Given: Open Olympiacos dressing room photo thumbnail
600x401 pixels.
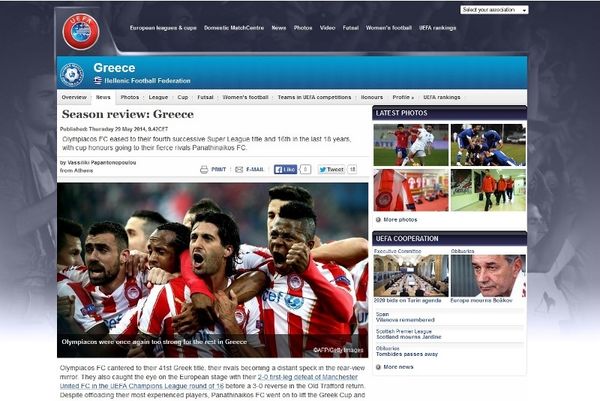Looking at the screenshot, I should [x=411, y=190].
